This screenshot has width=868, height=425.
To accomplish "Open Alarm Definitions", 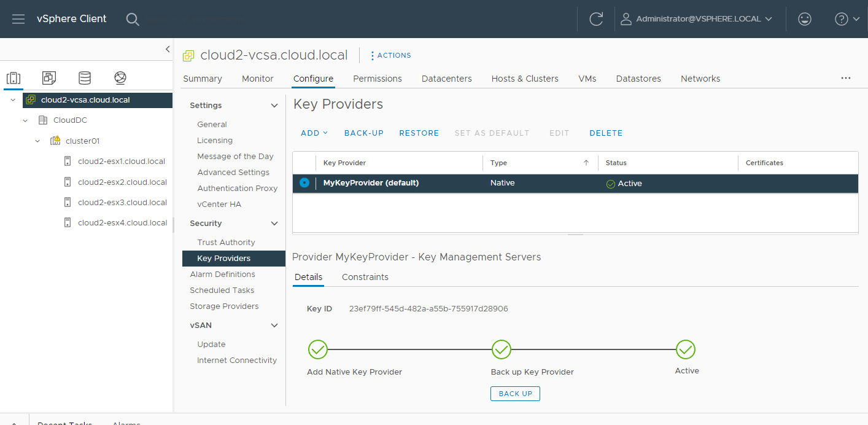I will click(x=222, y=275).
